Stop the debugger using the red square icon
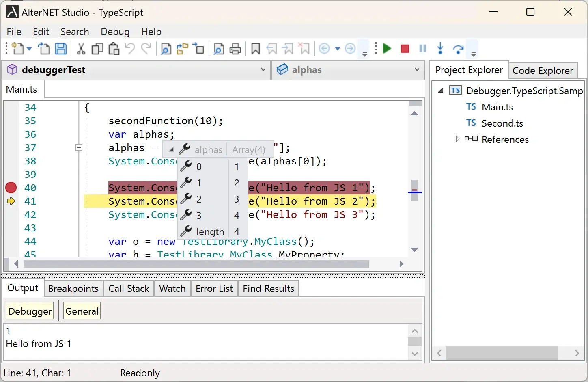This screenshot has width=588, height=382. click(x=405, y=49)
